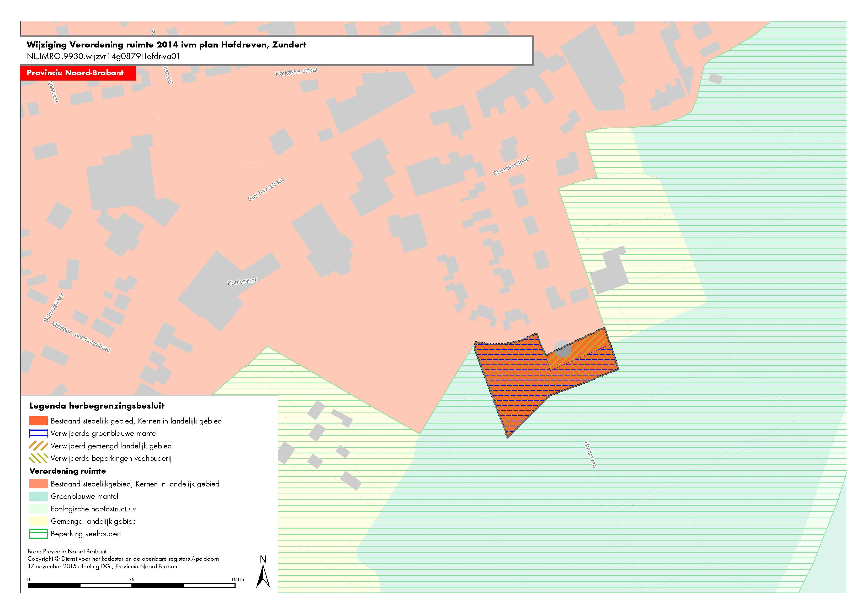Image resolution: width=868 pixels, height=614 pixels.
Task: Click the Verwijderd gemengd landelijk gebied hatch symbol
Action: 39,446
